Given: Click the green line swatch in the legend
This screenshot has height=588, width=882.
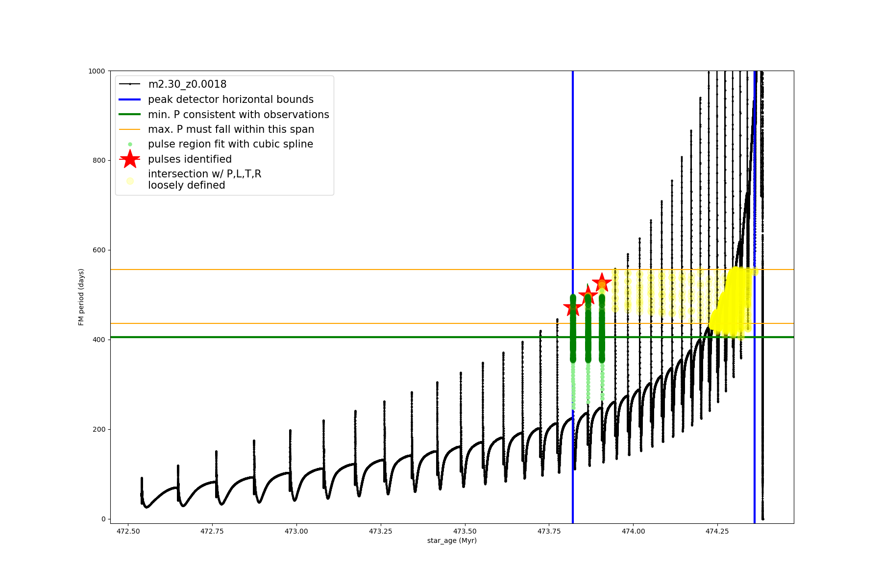Looking at the screenshot, I should [130, 115].
